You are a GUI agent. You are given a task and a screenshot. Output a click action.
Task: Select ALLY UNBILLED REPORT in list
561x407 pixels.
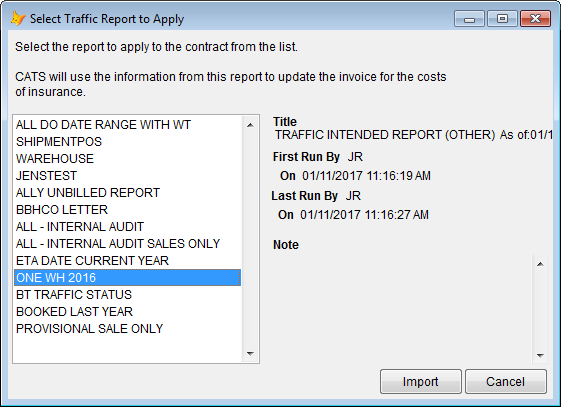point(127,193)
